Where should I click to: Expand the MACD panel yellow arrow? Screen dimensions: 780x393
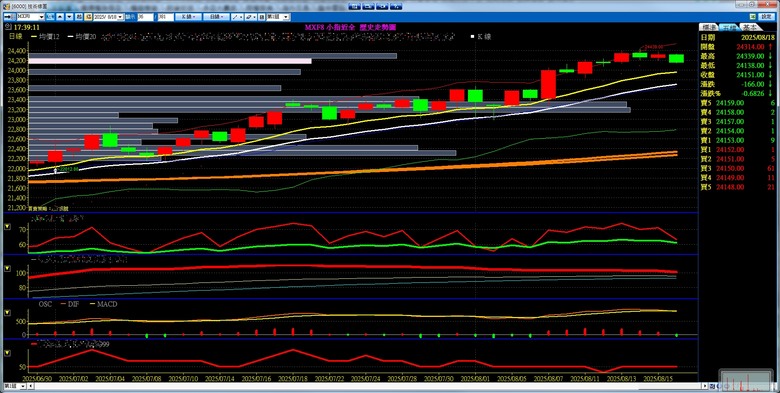click(7, 312)
